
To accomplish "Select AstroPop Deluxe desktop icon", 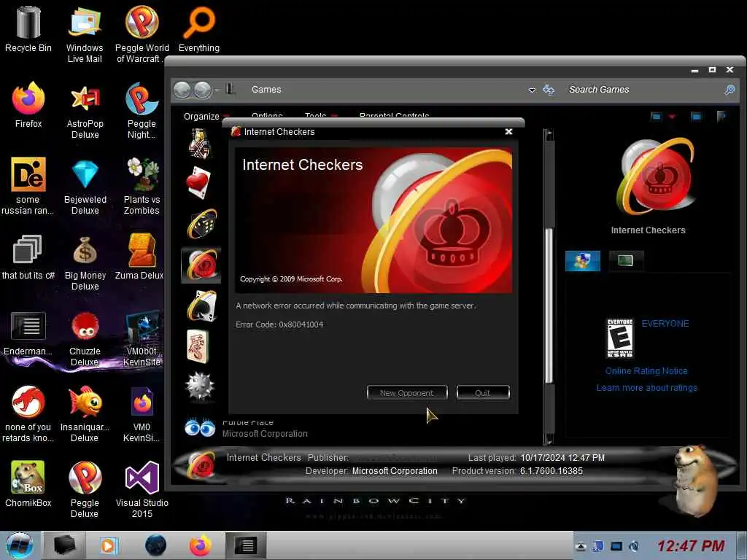I will click(x=85, y=111).
